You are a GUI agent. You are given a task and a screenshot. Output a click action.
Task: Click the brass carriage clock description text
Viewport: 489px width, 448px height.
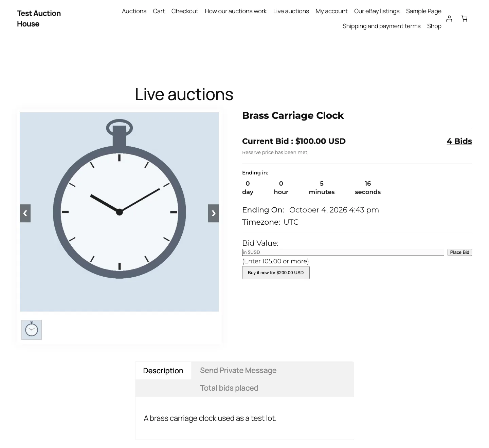[x=210, y=418]
